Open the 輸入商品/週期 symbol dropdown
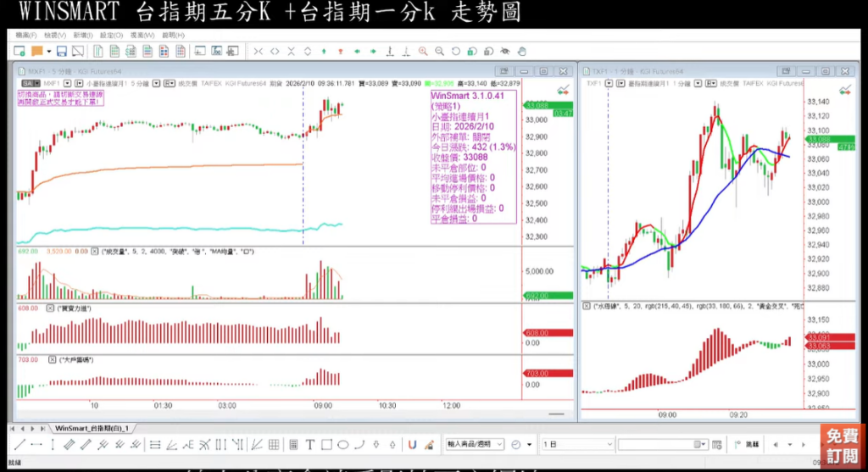 point(498,445)
